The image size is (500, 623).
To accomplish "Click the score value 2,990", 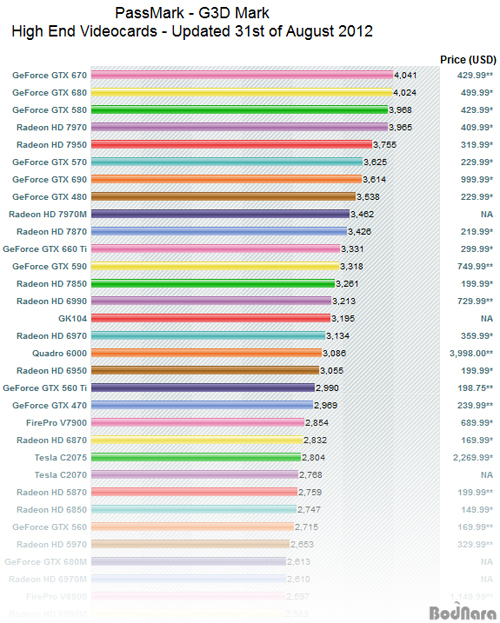I will pos(327,388).
